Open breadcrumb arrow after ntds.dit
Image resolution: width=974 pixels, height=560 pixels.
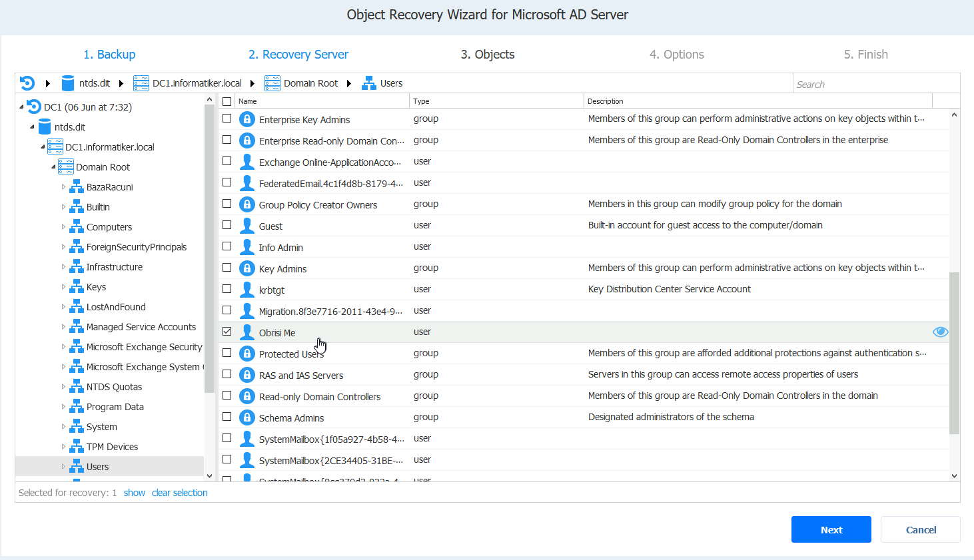pyautogui.click(x=121, y=83)
